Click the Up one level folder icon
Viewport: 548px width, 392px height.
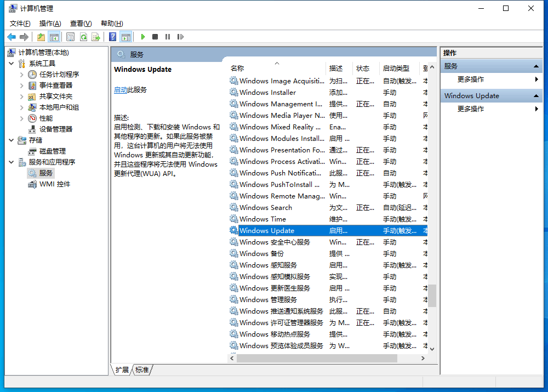click(x=41, y=37)
